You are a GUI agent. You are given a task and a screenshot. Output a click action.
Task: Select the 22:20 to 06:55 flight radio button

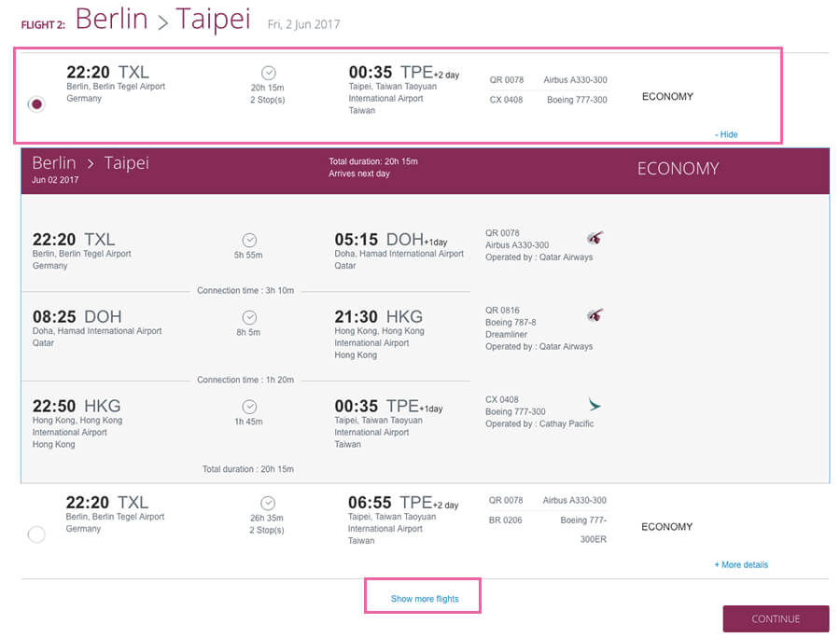click(x=36, y=534)
